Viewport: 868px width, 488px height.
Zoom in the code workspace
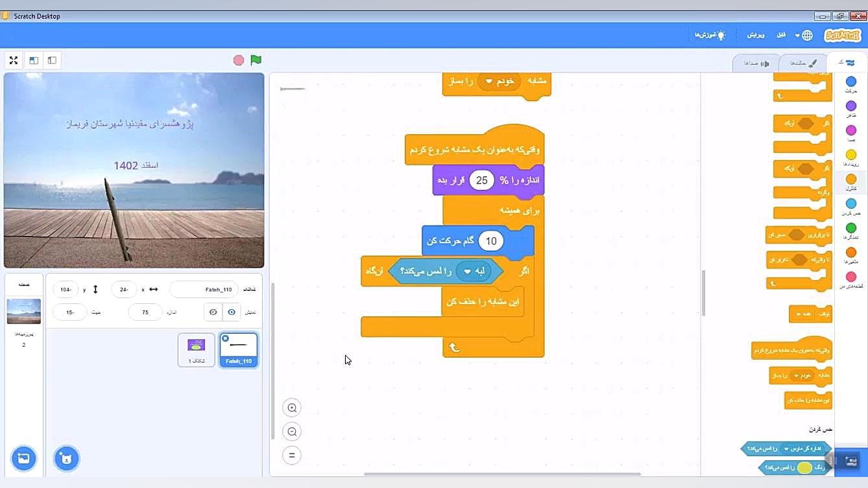tap(292, 408)
